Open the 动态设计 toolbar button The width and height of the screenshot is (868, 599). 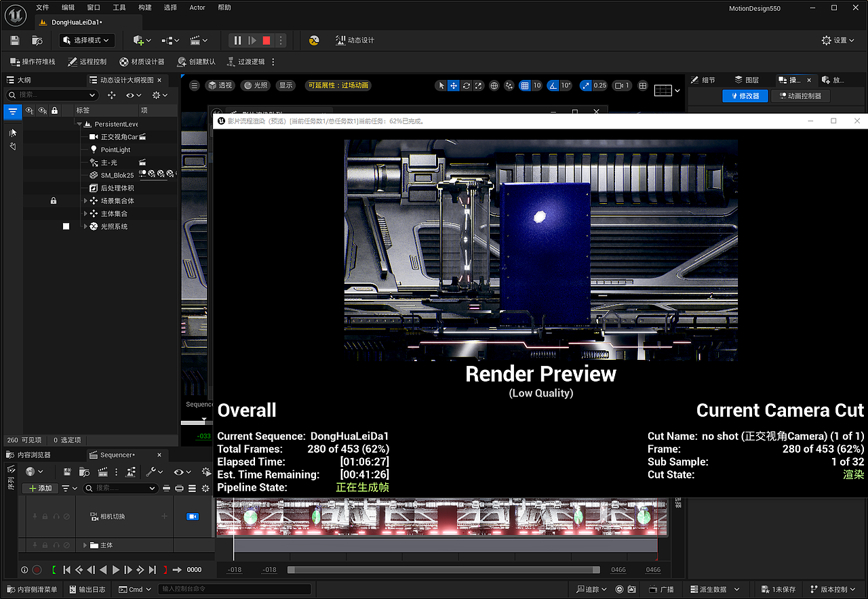click(x=355, y=41)
